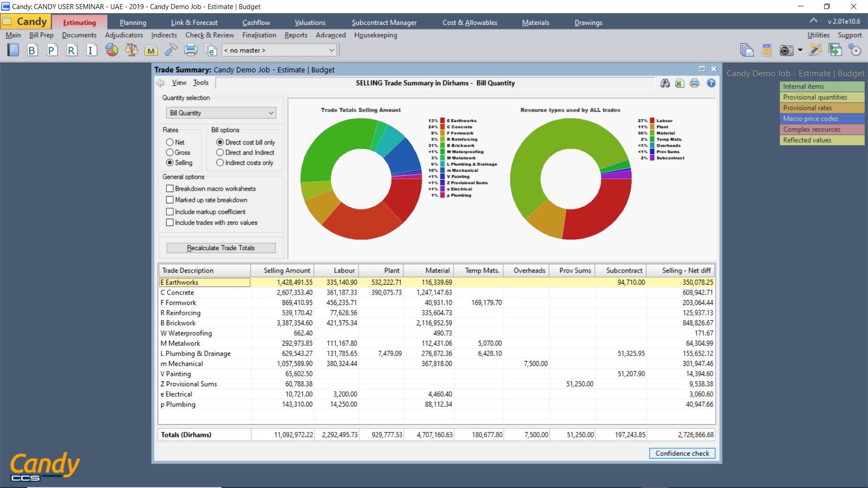Click the camera snapshot icon
Screen dimensions: 868x488
787,50
